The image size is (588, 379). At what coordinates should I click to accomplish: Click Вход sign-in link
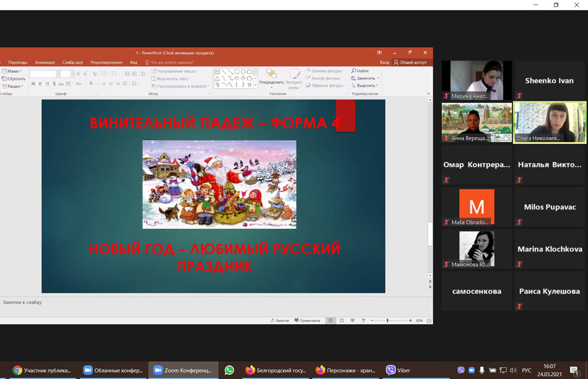[x=384, y=62]
